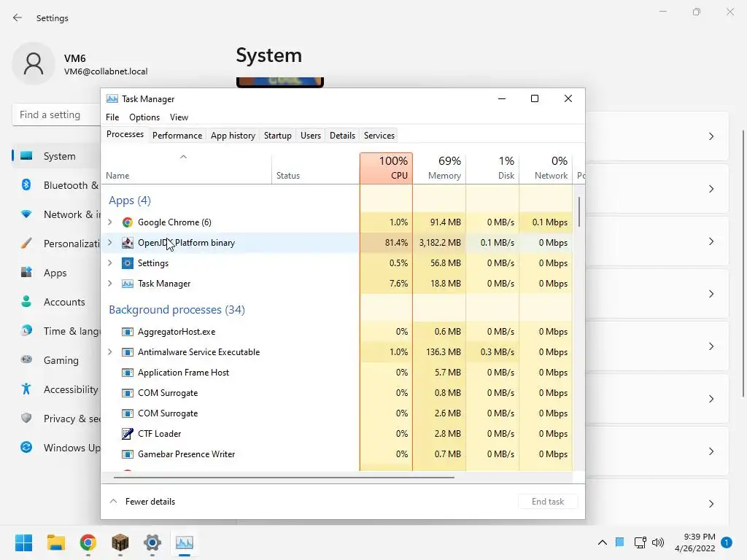Sort by the Status column header
747x560 pixels.
coord(315,168)
